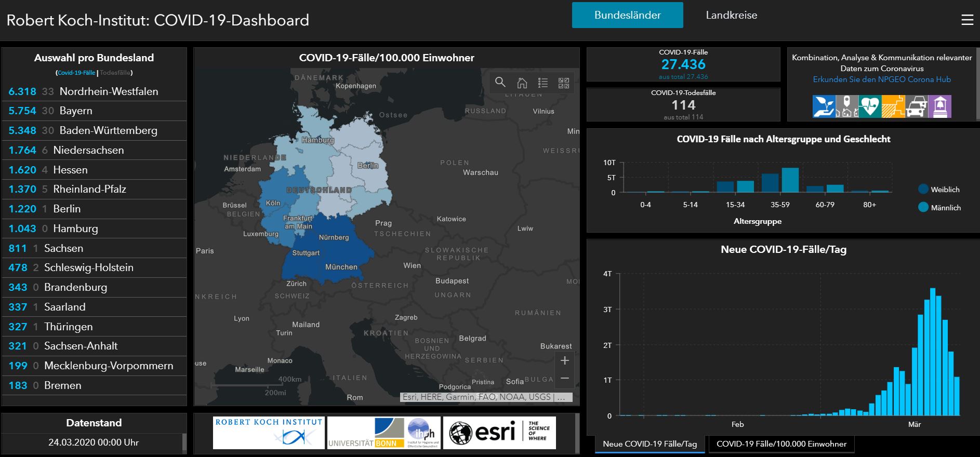Open the hamburger menu at top right
The image size is (980, 457).
[967, 20]
